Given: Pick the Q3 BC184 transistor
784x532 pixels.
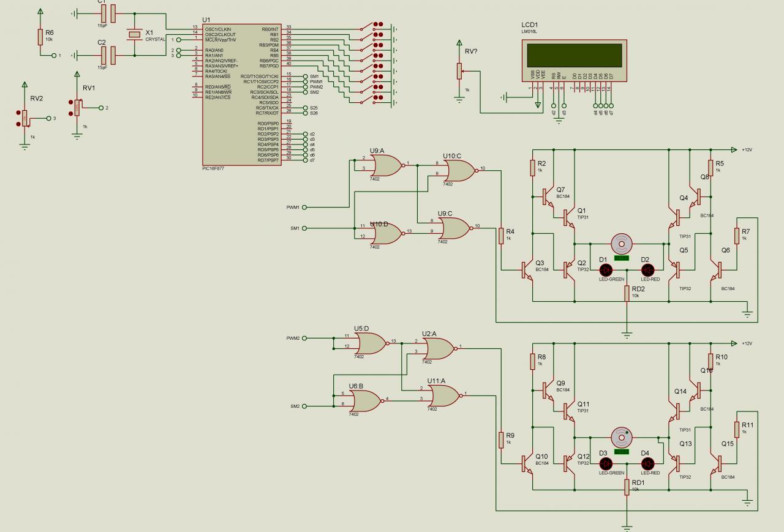Looking at the screenshot, I should [526, 268].
